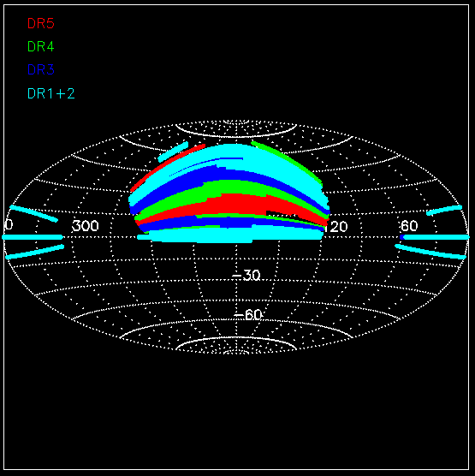Click the lower-right slanted cyan stripe below 60
Viewport: 475px width, 476px height.
430,252
